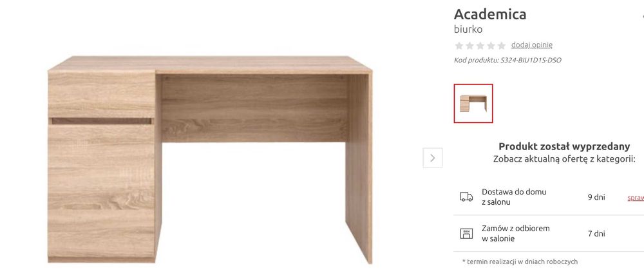Viewport: 644px width, 275px height.
Task: Click the large Academica desk product image
Action: click(210, 159)
